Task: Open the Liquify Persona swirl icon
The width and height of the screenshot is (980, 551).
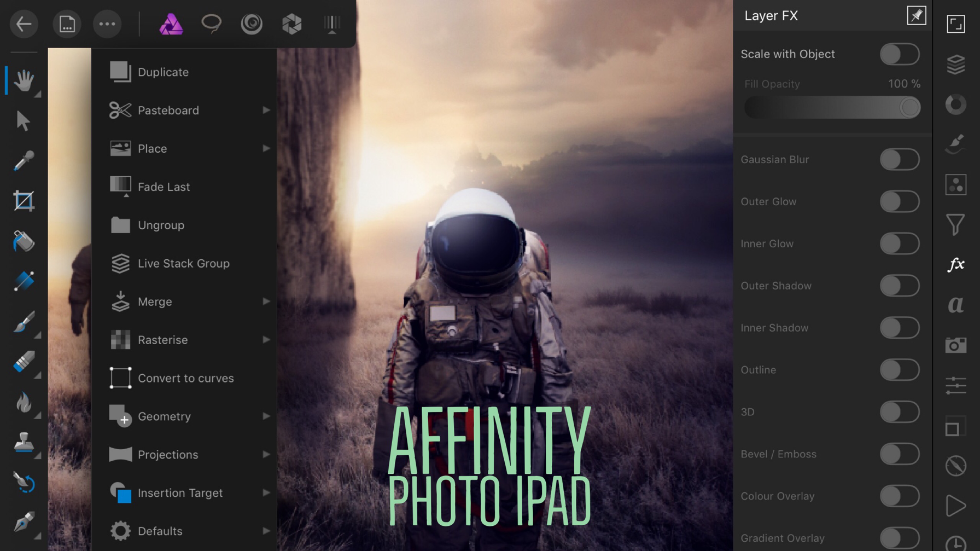Action: tap(252, 24)
